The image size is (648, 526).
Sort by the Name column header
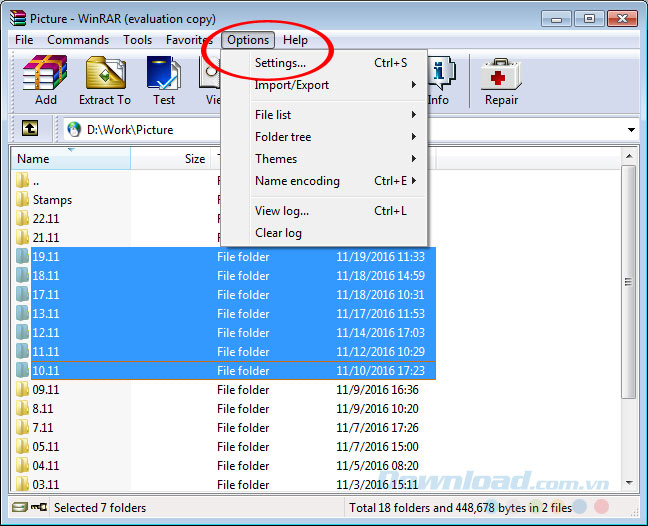[71, 159]
